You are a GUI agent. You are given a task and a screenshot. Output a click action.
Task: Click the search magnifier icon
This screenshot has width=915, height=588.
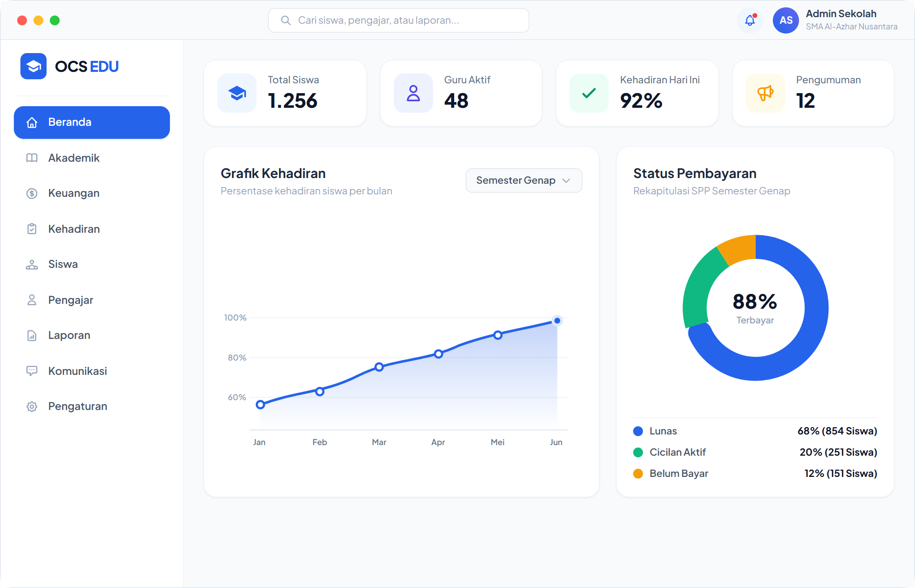click(286, 20)
